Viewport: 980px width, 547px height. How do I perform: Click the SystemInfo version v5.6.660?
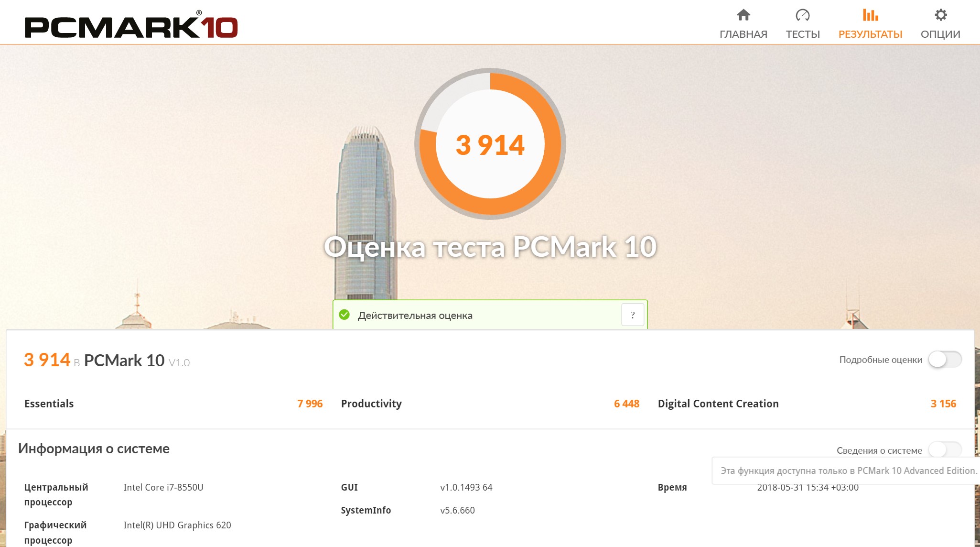click(457, 510)
